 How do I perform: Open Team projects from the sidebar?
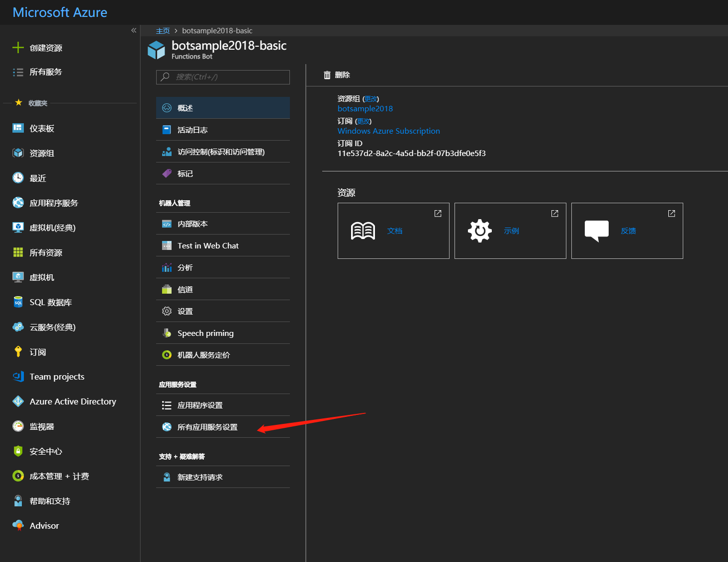[x=57, y=377]
